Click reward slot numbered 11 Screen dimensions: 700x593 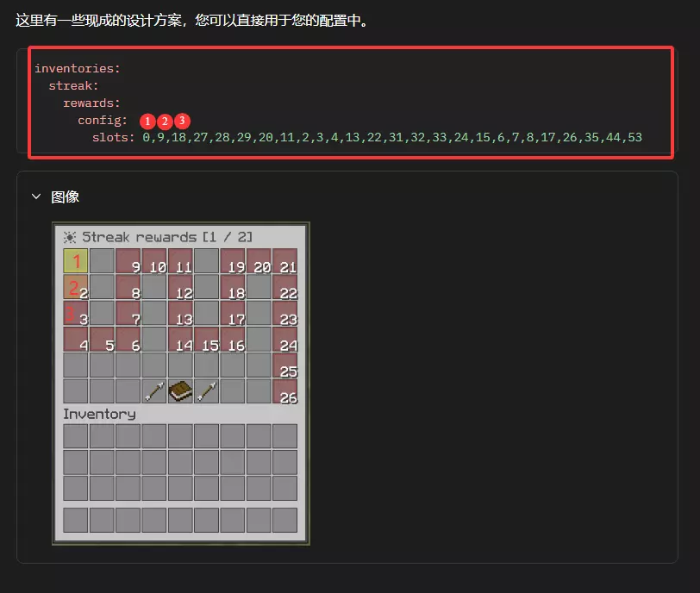pos(180,261)
